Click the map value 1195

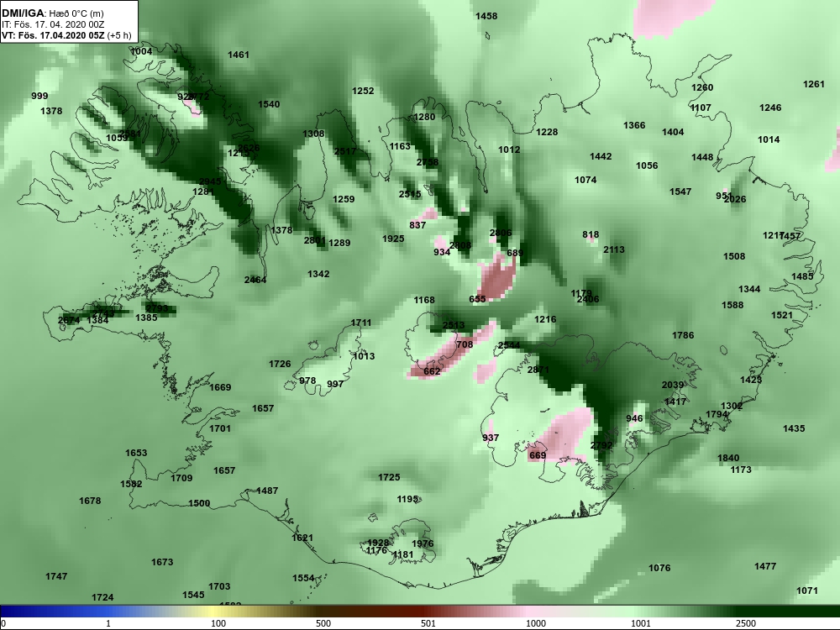click(x=407, y=499)
